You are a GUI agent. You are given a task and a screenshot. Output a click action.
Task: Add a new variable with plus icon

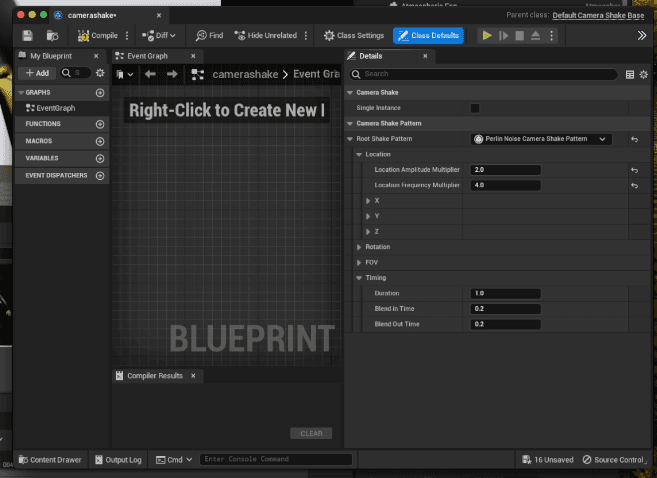pos(99,158)
